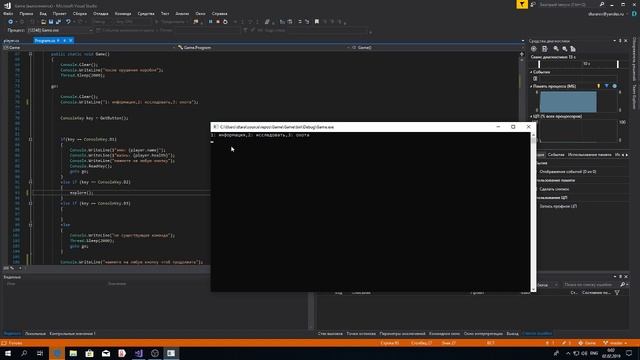
Task: Restart debugging with the restart icon
Action: (225, 22)
